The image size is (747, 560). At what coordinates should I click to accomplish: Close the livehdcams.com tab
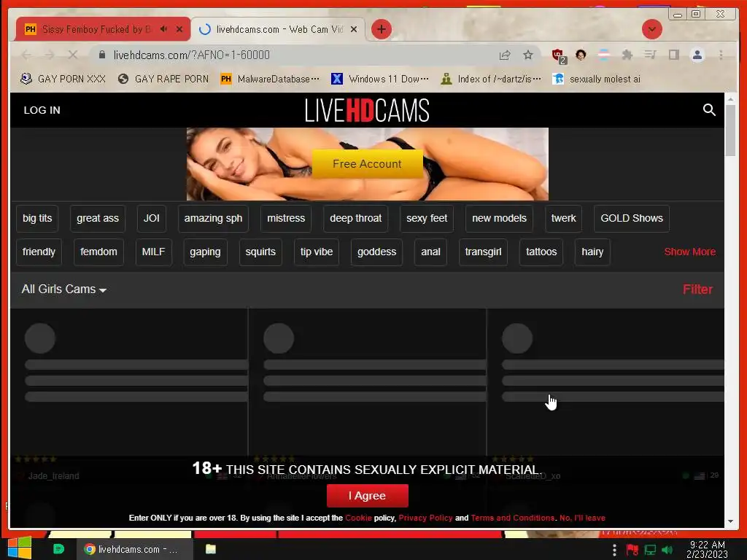[354, 29]
